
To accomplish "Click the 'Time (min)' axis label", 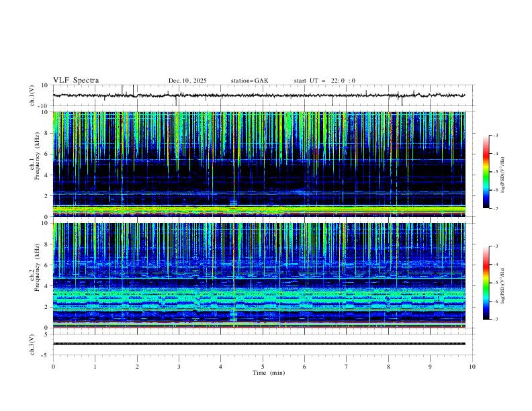I will point(269,373).
